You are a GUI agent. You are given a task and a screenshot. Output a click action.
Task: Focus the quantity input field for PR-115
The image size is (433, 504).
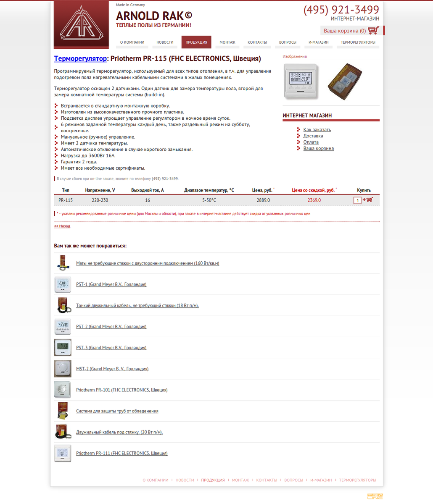tap(357, 201)
